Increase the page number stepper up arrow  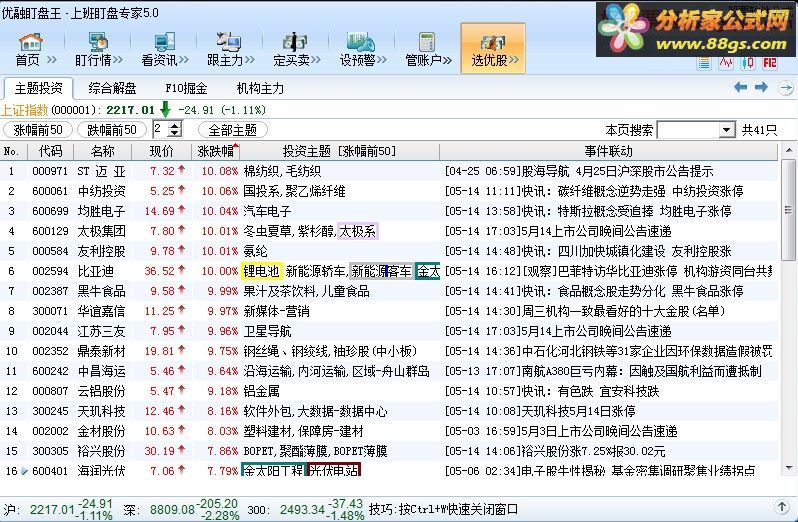click(175, 125)
